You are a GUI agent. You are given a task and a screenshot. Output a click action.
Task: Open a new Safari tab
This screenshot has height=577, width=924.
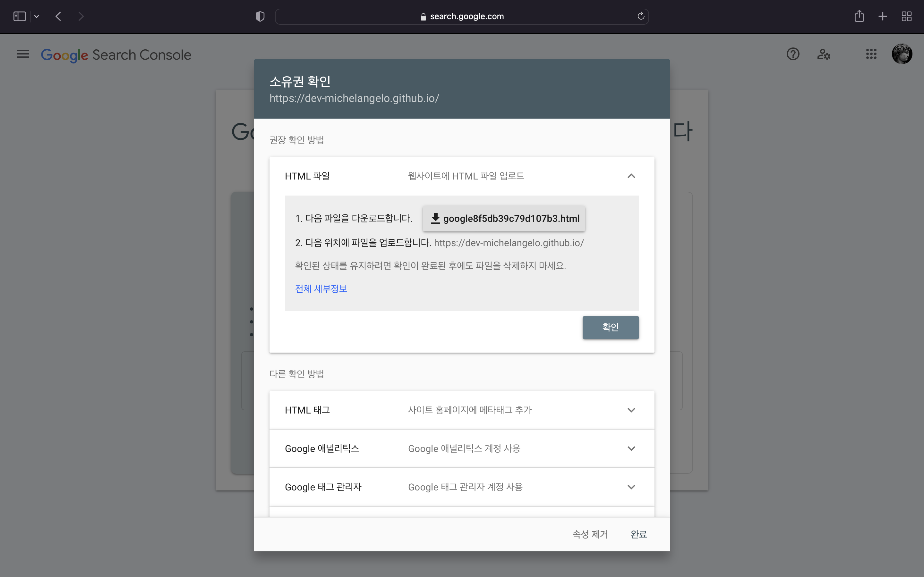click(x=882, y=16)
